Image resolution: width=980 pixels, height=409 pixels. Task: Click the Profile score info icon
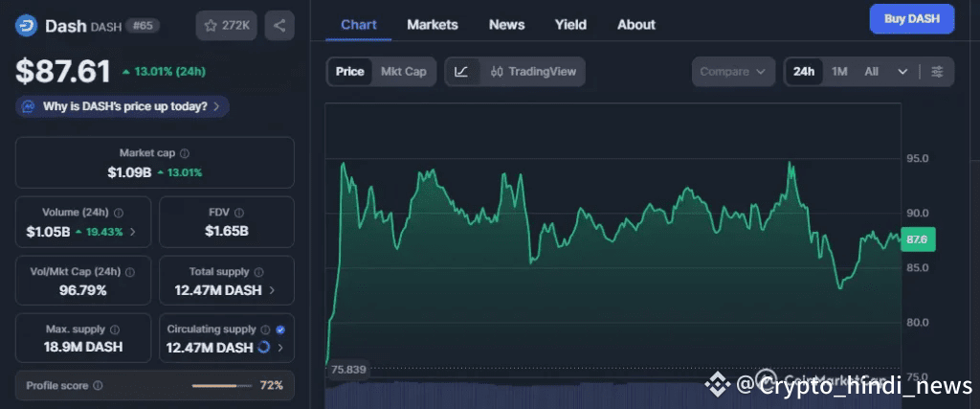(x=98, y=386)
